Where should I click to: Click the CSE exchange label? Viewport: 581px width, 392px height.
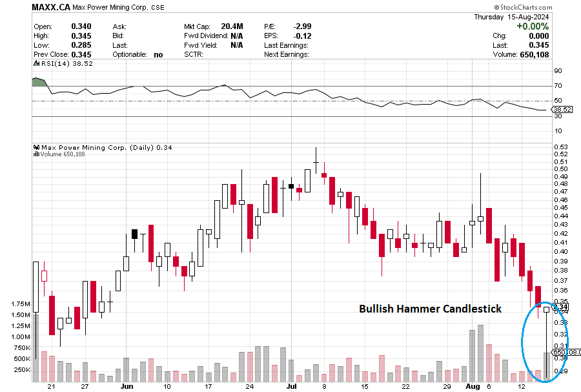click(158, 7)
